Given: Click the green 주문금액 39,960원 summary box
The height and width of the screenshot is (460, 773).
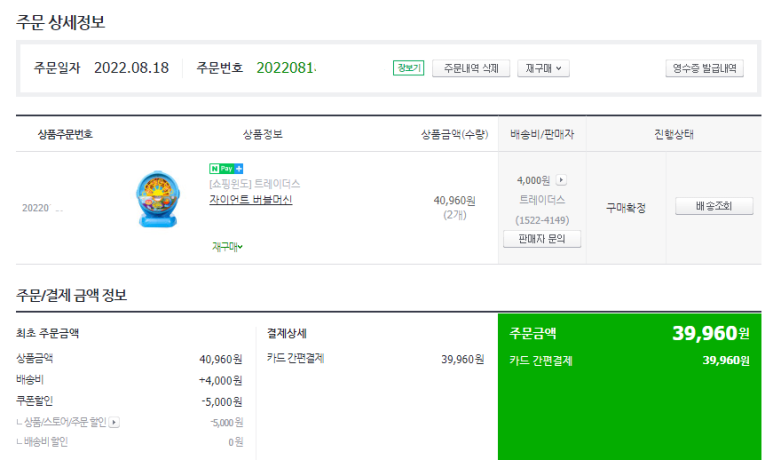Looking at the screenshot, I should 630,387.
